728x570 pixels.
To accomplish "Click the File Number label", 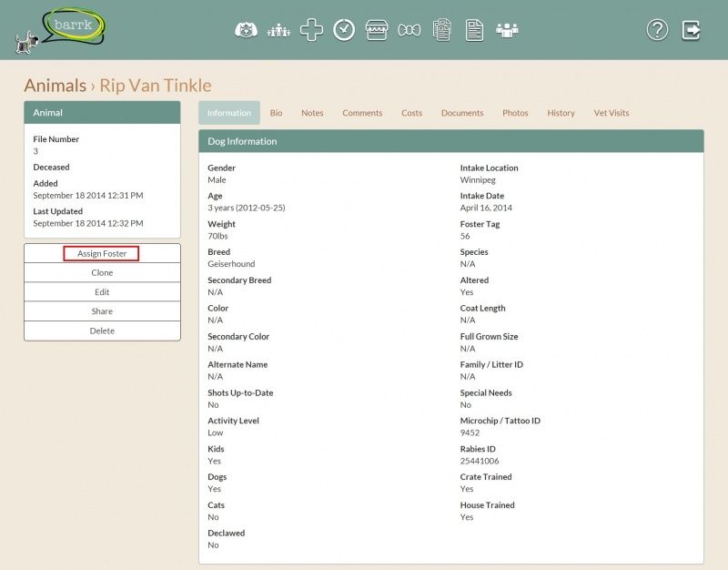I will tap(56, 139).
